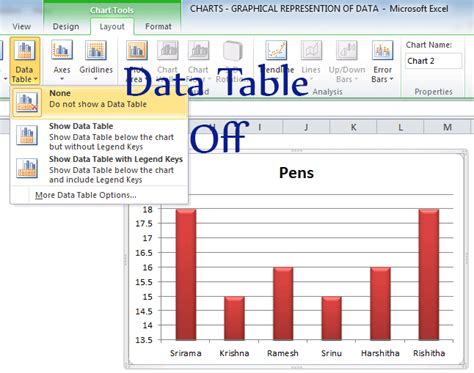Select column header J

[x=306, y=127]
